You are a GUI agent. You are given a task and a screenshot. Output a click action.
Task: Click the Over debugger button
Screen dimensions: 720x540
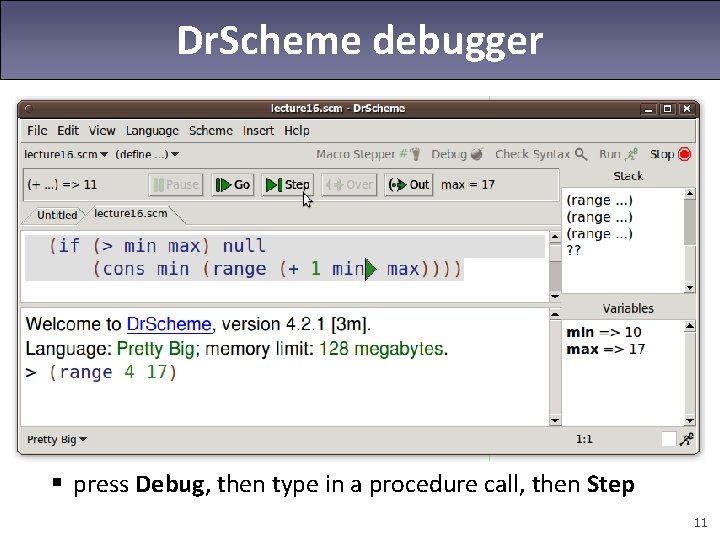[349, 185]
